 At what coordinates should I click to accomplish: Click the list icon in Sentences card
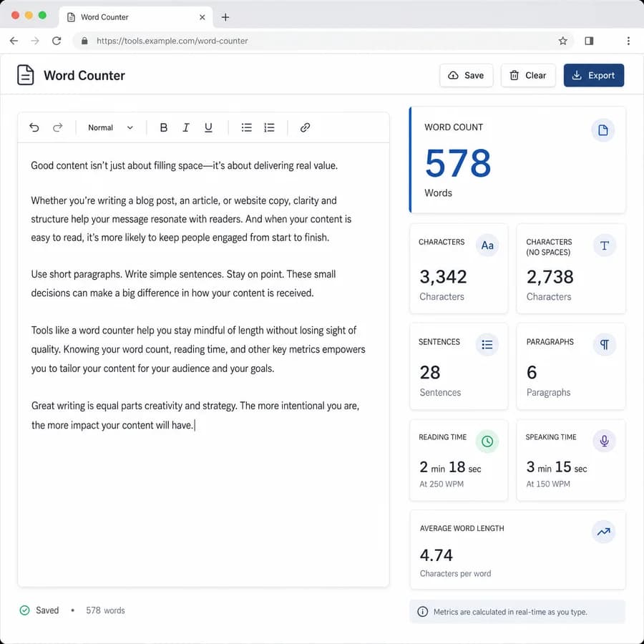[x=487, y=344]
